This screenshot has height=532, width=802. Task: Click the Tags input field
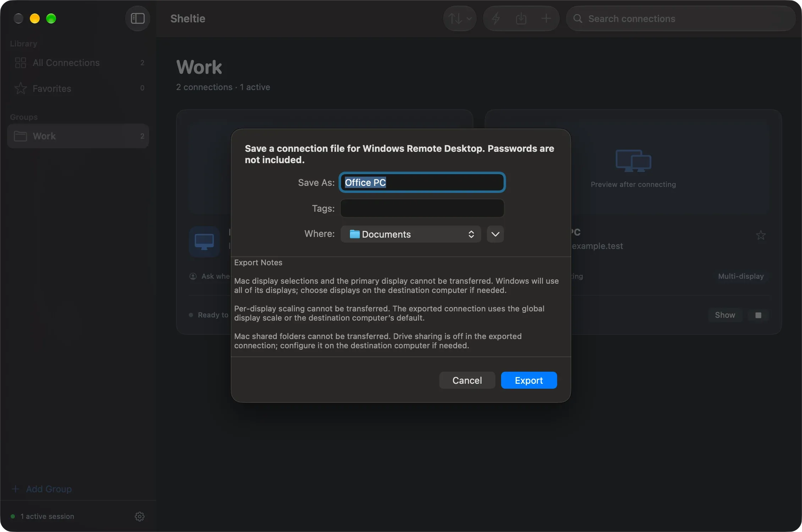422,208
